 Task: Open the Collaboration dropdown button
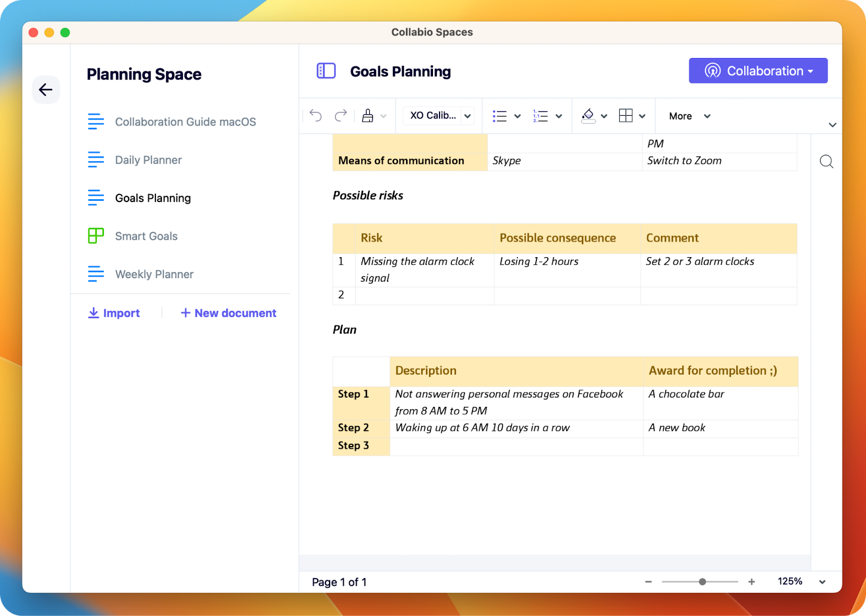coord(758,71)
